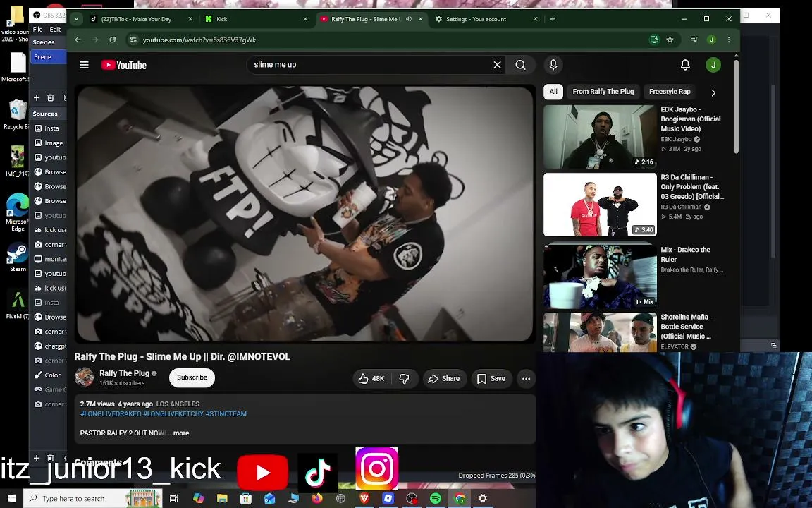Open Spotify from the taskbar
812x508 pixels.
(436, 498)
